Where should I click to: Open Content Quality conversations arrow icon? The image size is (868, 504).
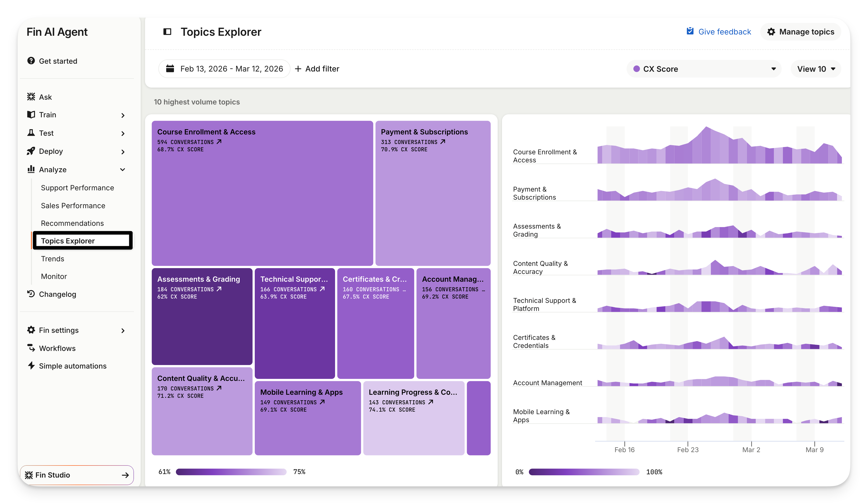pyautogui.click(x=219, y=388)
